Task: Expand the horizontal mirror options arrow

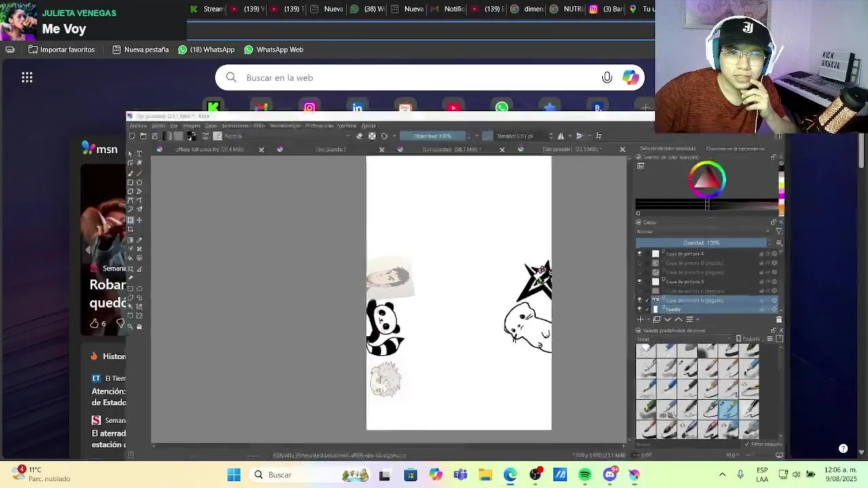Action: pyautogui.click(x=570, y=136)
